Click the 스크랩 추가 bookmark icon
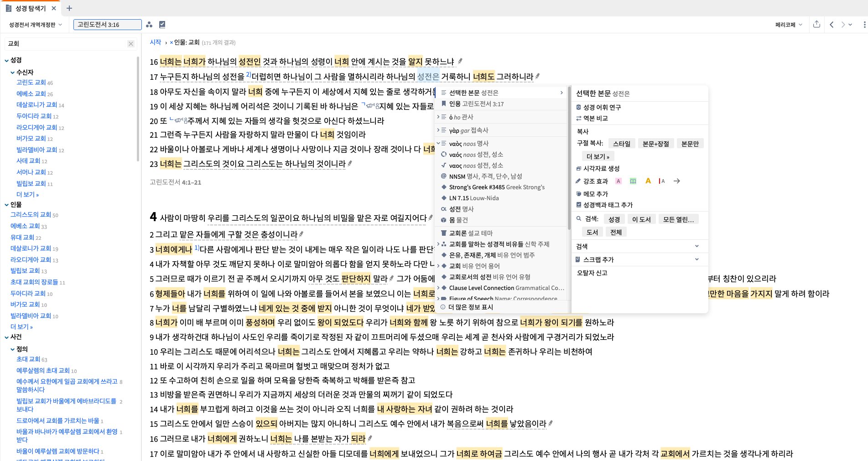This screenshot has width=868, height=461. click(x=578, y=259)
